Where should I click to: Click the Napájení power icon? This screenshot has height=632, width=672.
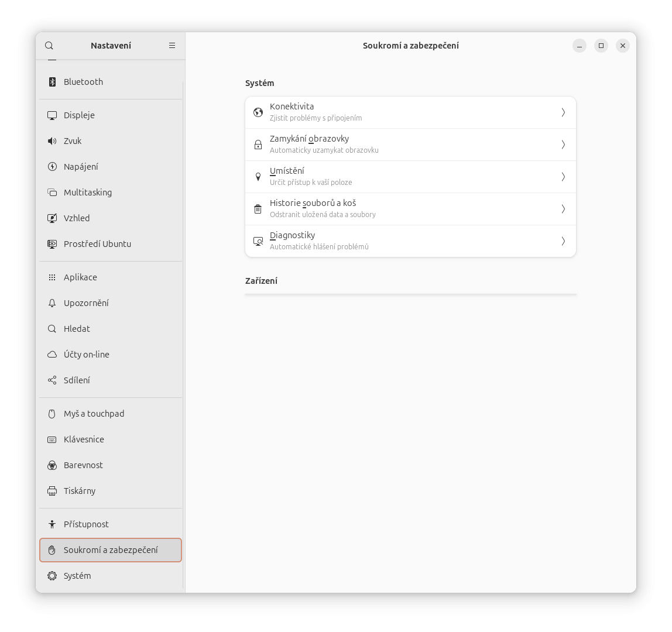52,167
